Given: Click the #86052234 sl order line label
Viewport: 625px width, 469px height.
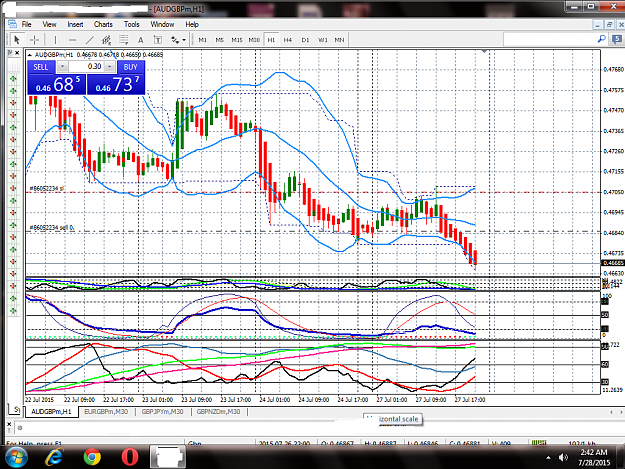Looking at the screenshot, I should click(x=47, y=188).
